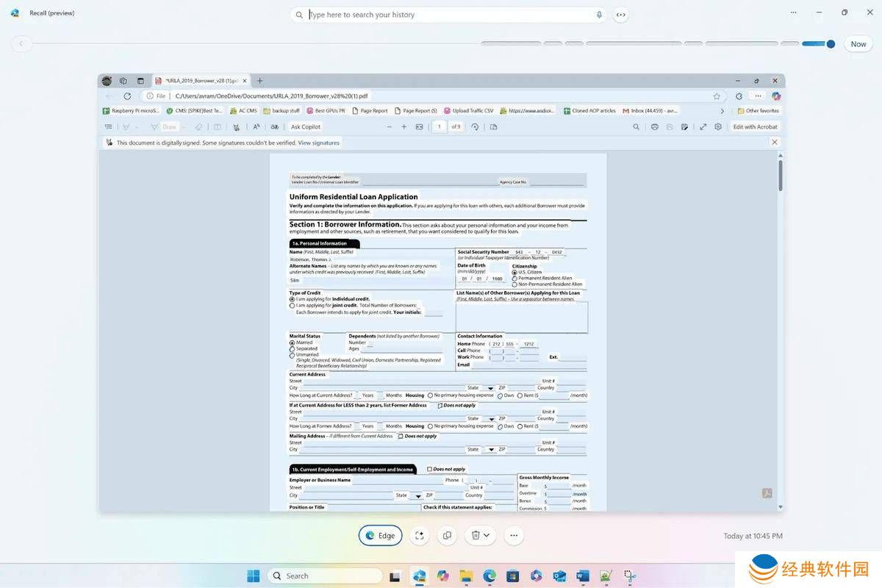Image resolution: width=882 pixels, height=588 pixels.
Task: Click the print icon in PDF toolbar
Action: [654, 127]
